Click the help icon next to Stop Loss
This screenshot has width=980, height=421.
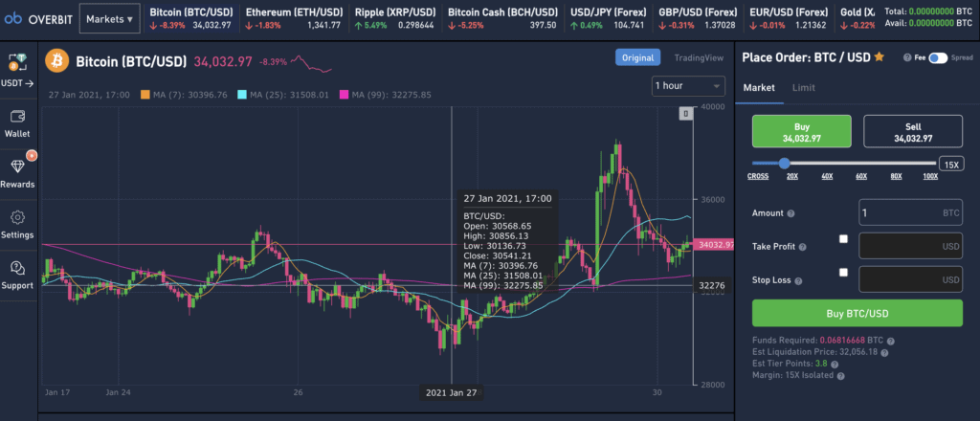click(798, 281)
